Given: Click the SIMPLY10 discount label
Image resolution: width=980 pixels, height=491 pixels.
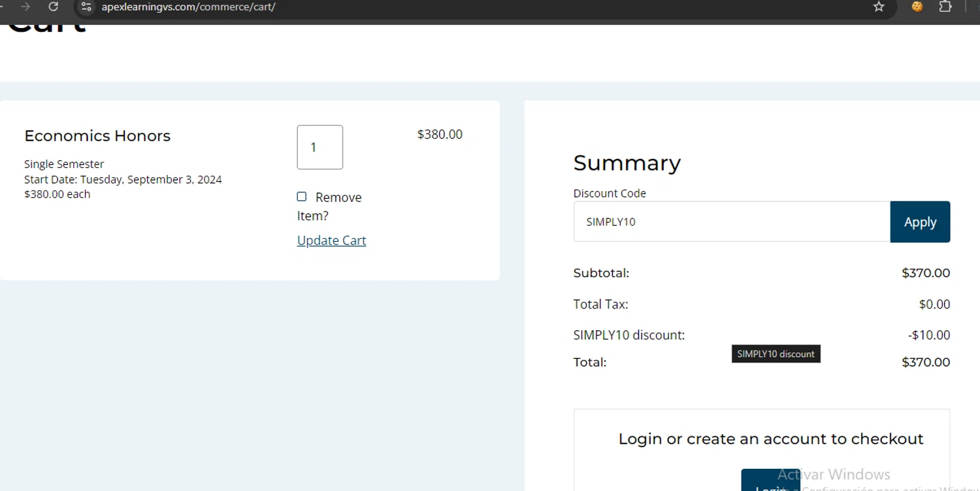Looking at the screenshot, I should coord(629,335).
